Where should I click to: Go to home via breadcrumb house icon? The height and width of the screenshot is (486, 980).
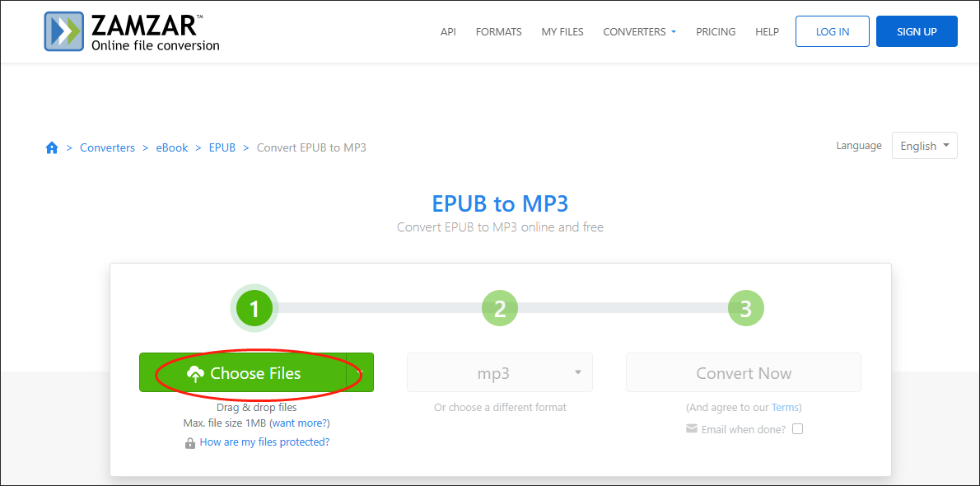click(x=52, y=147)
